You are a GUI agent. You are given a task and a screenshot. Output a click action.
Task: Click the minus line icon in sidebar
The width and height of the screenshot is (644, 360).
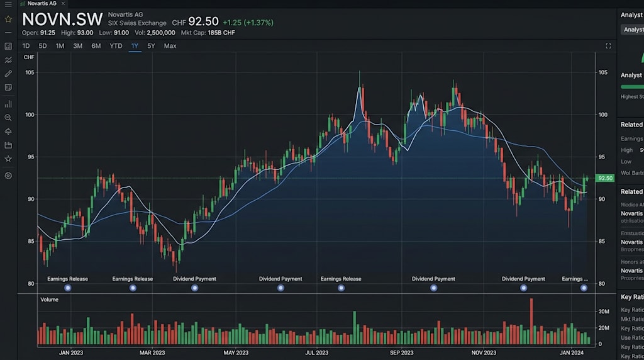tap(8, 33)
